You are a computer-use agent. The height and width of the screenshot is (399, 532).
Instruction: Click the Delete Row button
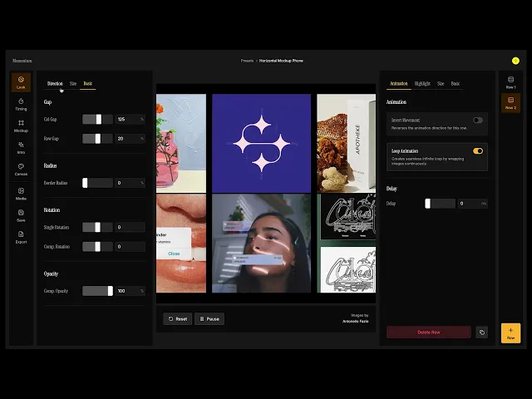[x=429, y=332]
